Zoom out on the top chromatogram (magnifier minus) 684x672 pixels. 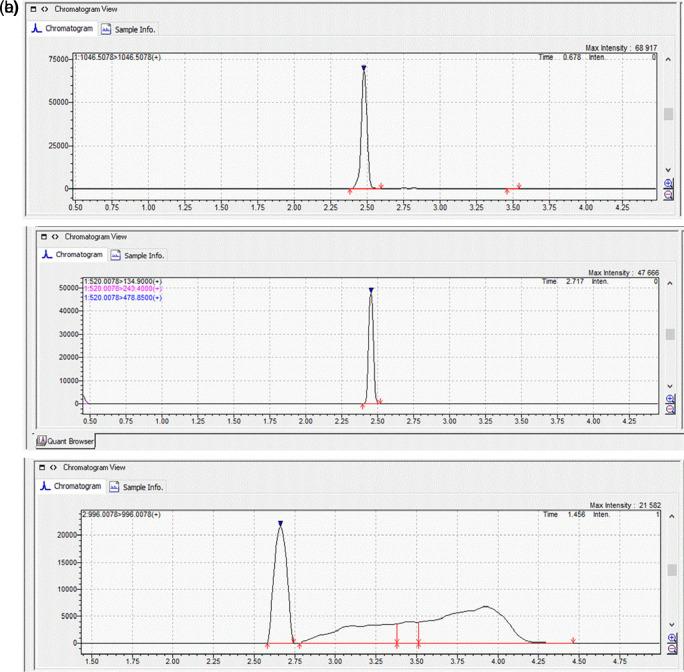click(668, 195)
